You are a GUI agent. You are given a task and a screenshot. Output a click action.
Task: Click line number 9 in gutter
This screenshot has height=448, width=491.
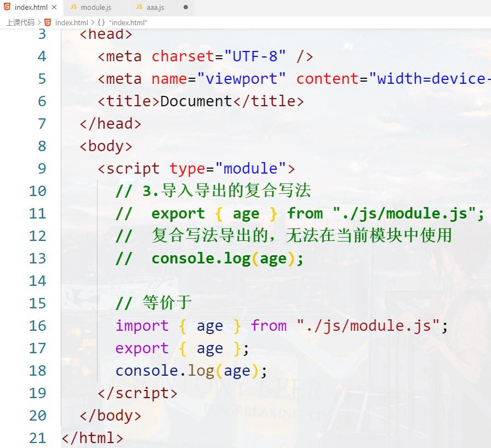tap(42, 169)
